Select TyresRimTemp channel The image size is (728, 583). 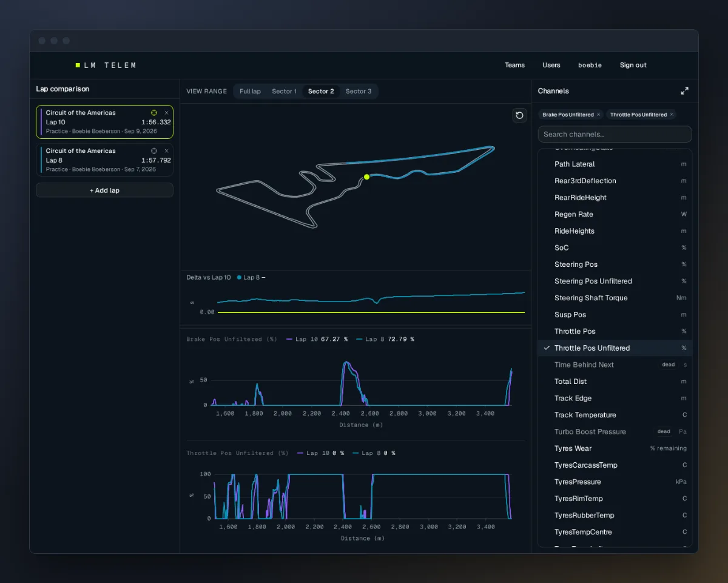point(615,499)
